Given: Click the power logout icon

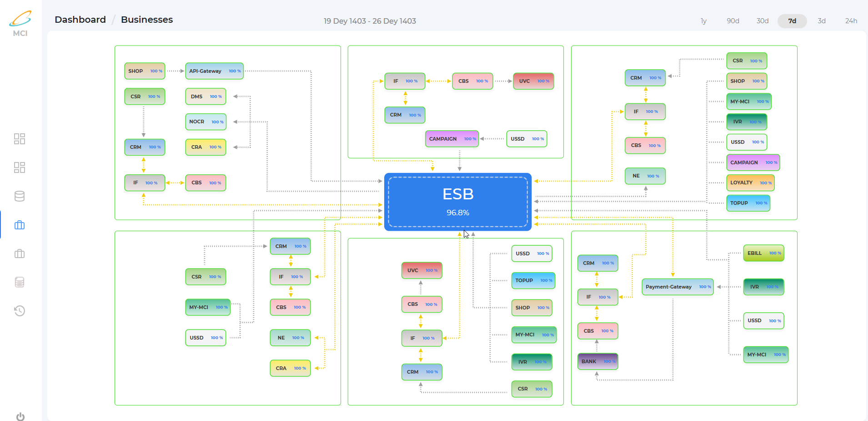Looking at the screenshot, I should click(x=20, y=416).
